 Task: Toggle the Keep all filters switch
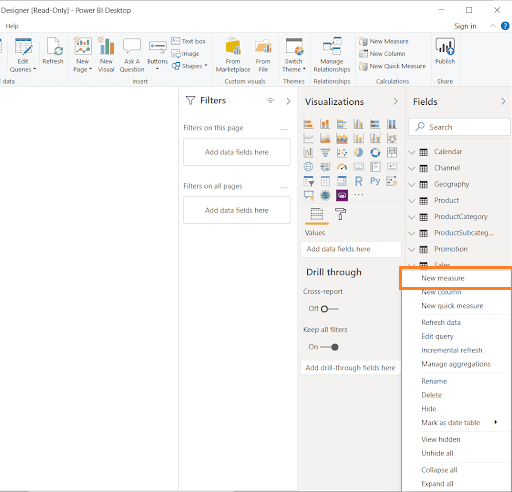329,347
